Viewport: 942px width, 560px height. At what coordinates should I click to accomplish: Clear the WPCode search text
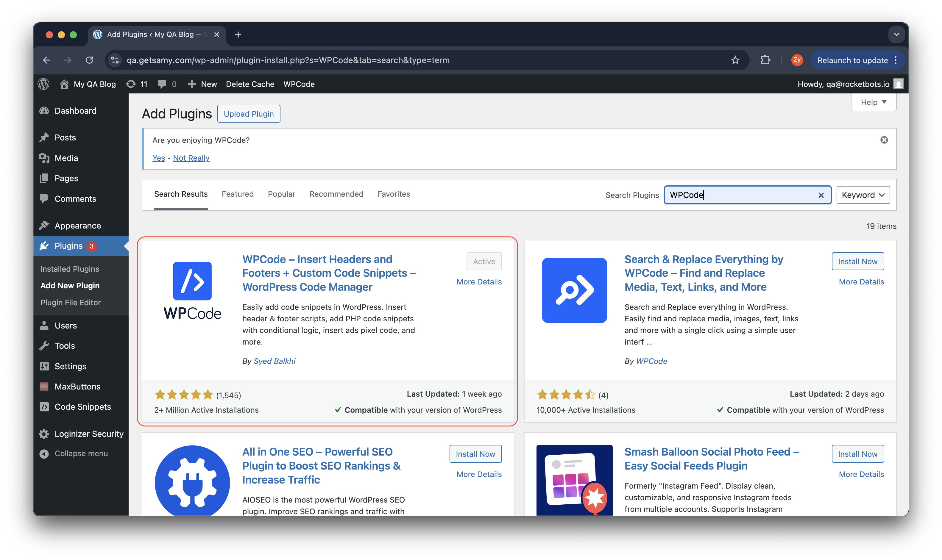pos(821,195)
